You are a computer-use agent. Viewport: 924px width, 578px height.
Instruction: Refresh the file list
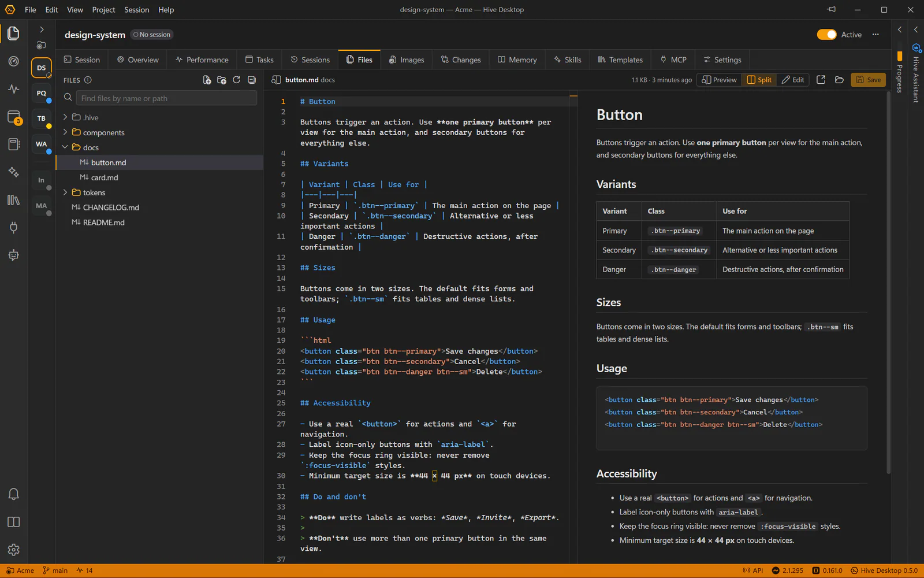click(x=237, y=80)
